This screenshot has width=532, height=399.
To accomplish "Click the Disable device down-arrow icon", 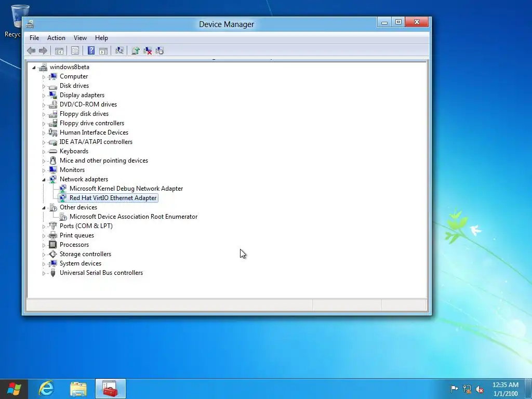I will coord(159,51).
